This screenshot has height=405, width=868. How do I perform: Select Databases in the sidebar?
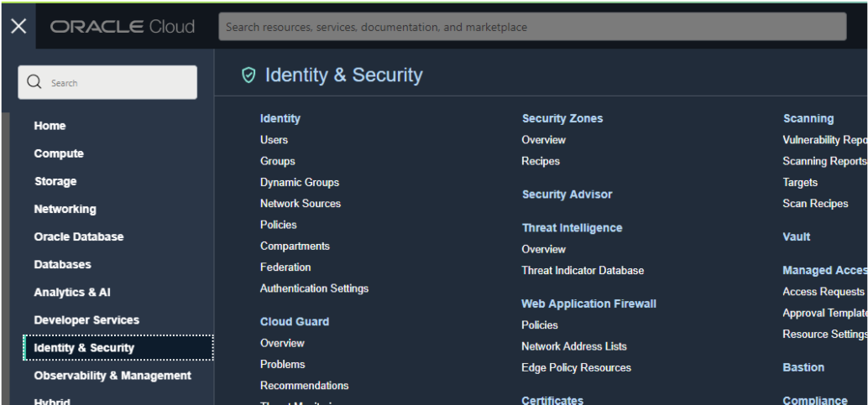[x=63, y=264]
